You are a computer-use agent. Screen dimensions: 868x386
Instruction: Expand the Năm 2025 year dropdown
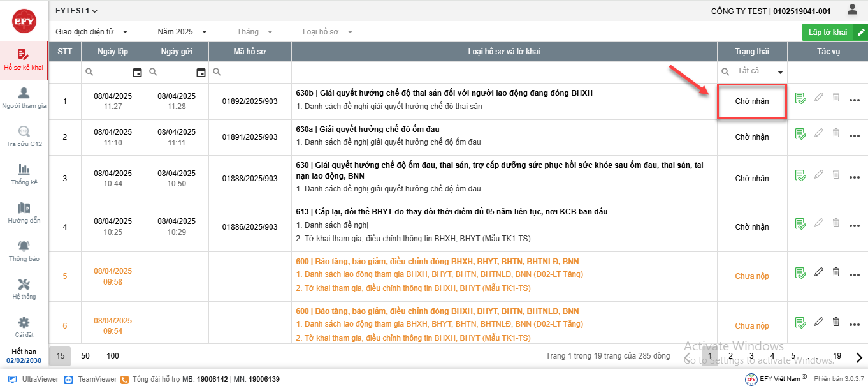[183, 32]
